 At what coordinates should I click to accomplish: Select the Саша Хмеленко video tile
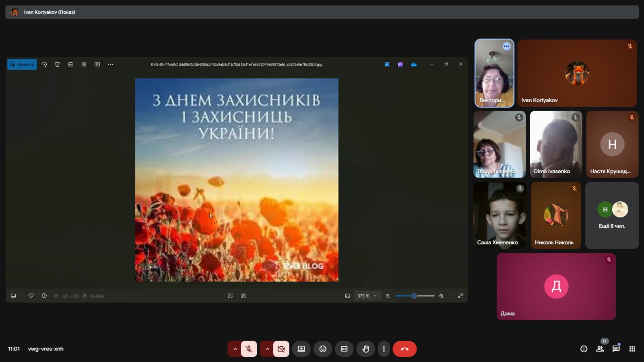pyautogui.click(x=500, y=215)
